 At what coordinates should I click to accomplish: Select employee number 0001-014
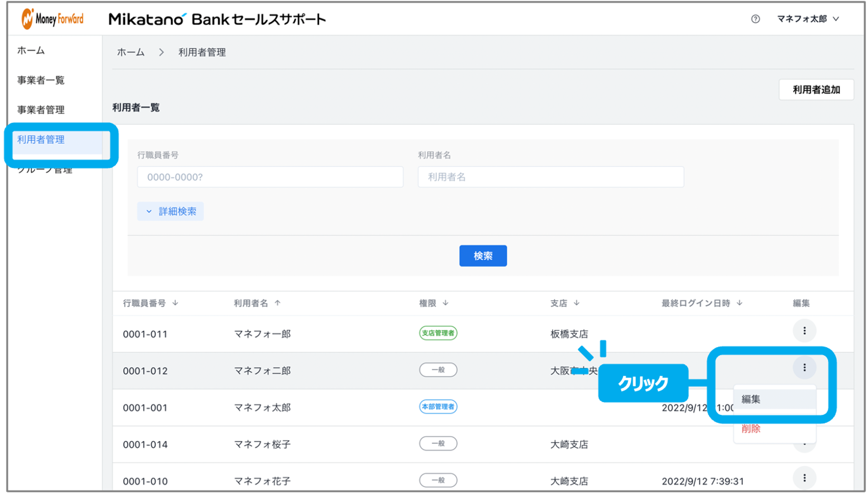point(145,445)
